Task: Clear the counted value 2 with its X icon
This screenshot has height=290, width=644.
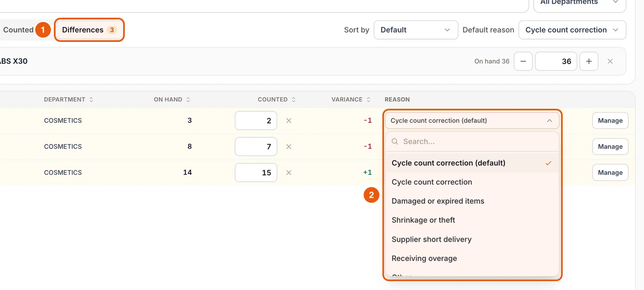Action: click(x=289, y=120)
